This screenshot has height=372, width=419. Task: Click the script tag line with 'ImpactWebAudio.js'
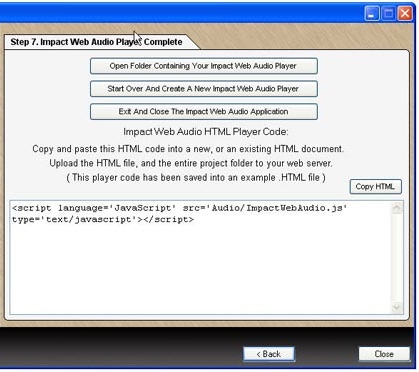point(180,208)
